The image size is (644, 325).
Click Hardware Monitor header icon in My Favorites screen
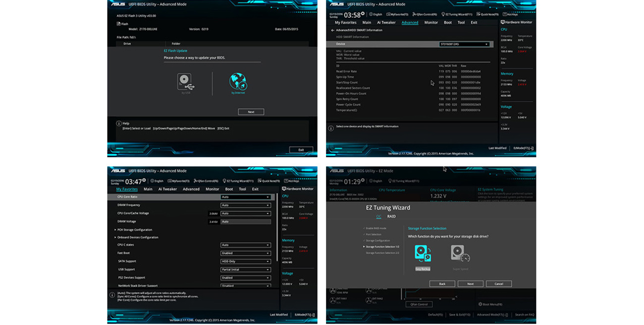pos(284,188)
